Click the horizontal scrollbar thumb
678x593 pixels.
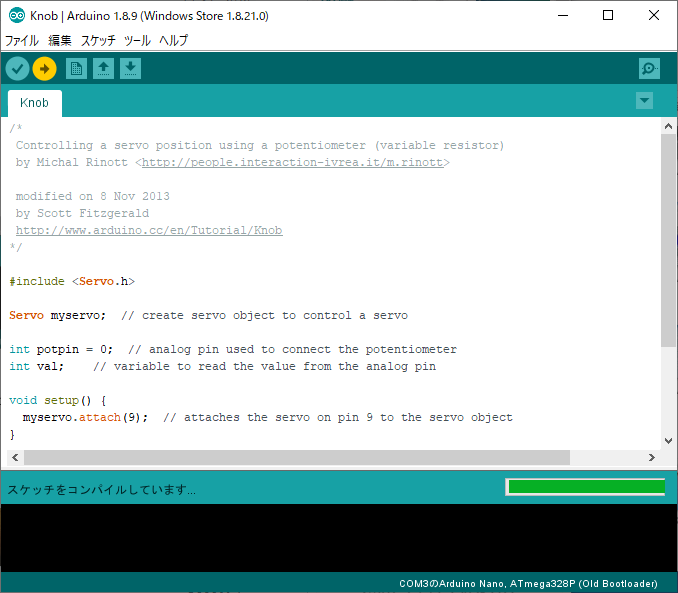(x=297, y=458)
